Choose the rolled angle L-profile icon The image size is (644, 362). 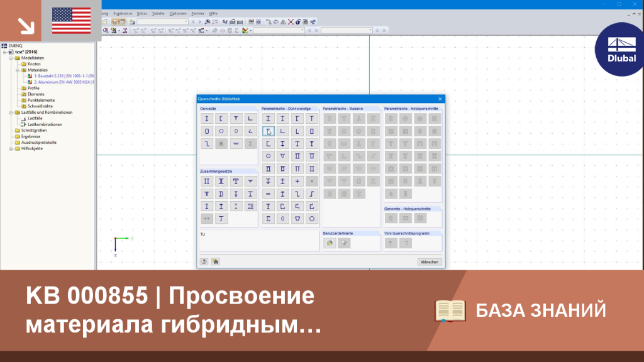(x=250, y=119)
